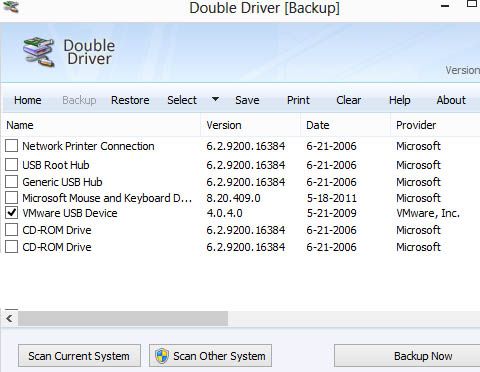Sort by the Name column header
The width and height of the screenshot is (480, 372).
(x=101, y=125)
